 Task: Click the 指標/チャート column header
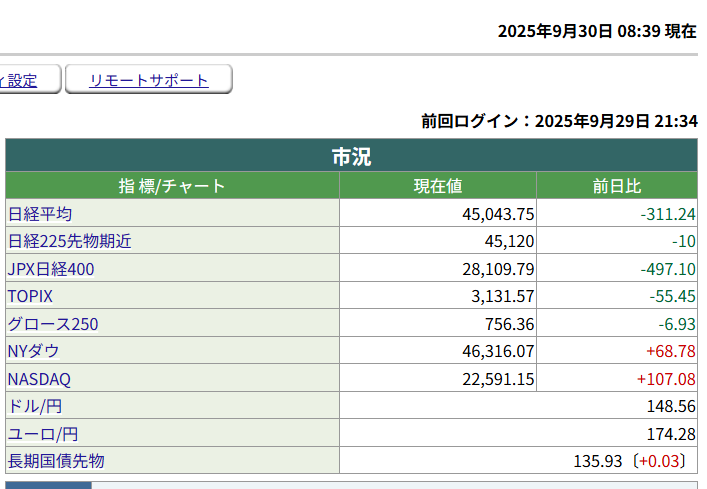click(172, 186)
